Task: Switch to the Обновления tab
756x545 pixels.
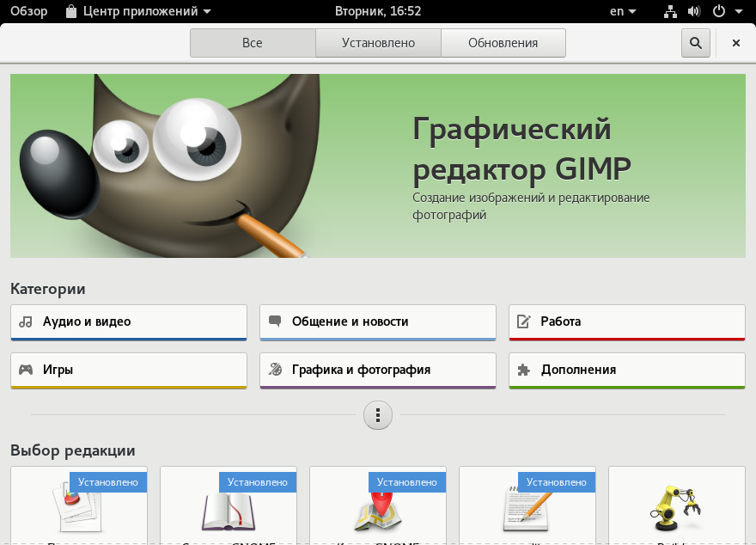Action: pyautogui.click(x=503, y=43)
